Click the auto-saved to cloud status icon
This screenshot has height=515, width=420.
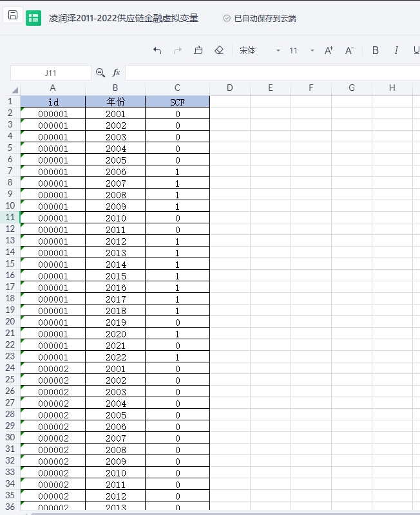click(227, 19)
